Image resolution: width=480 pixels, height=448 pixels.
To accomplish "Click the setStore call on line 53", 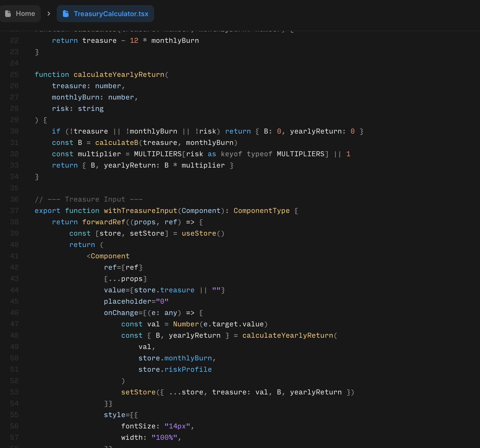I will (138, 392).
